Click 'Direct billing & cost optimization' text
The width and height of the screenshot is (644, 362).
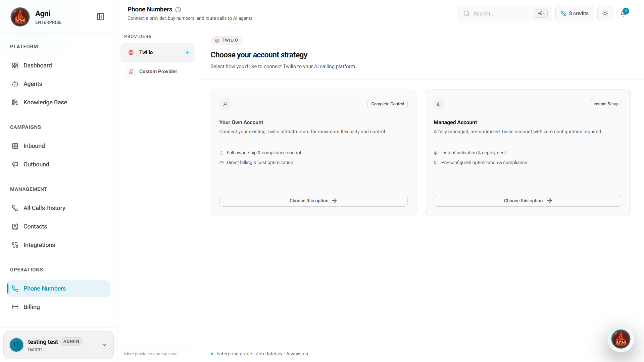(260, 163)
